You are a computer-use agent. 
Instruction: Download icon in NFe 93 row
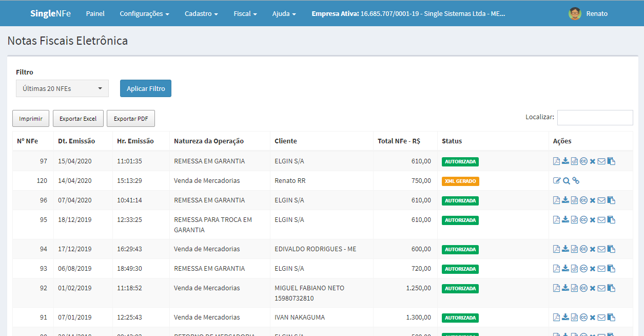(565, 269)
